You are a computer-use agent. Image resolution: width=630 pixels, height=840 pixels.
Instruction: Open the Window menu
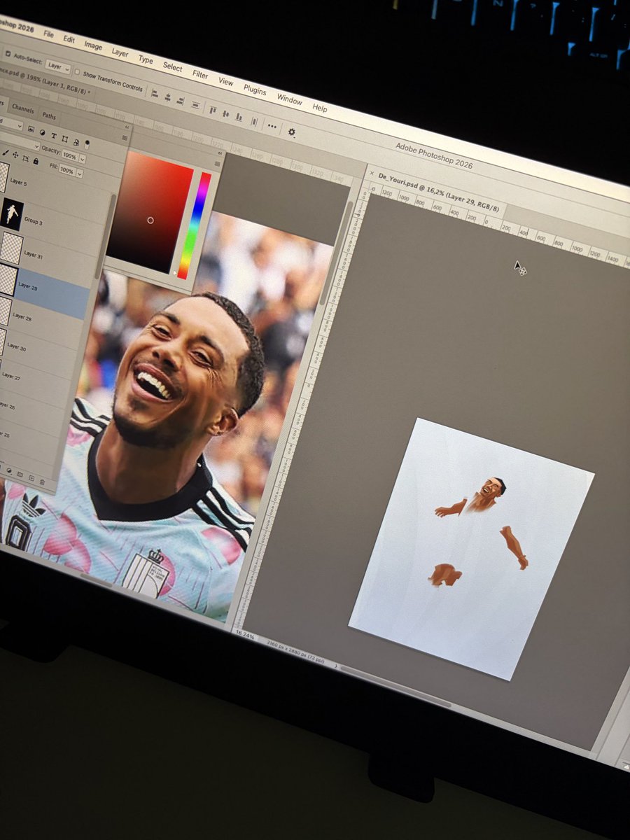(289, 99)
